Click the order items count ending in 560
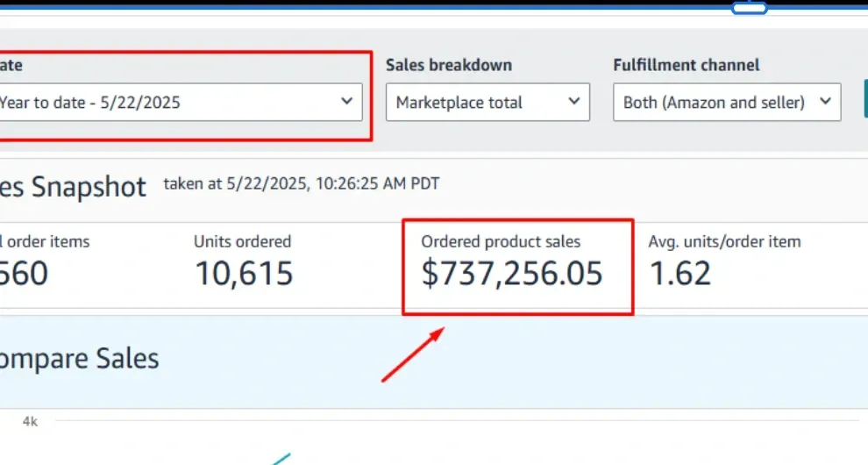Viewport: 868px width, 465px height. (x=25, y=274)
